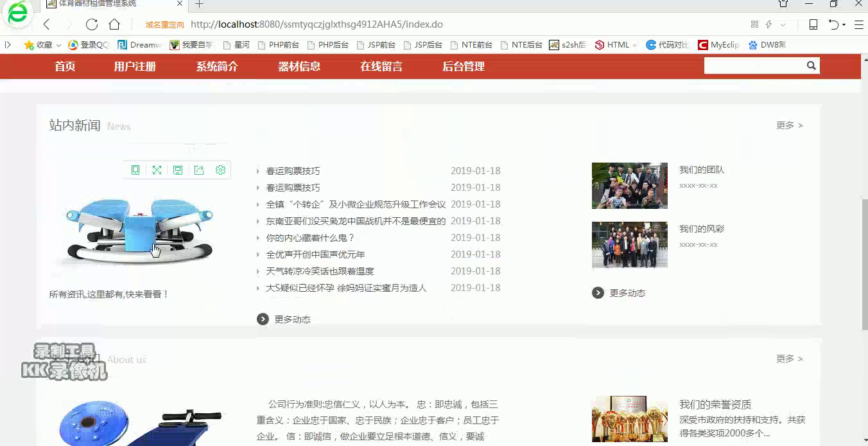Open the HTML bookmark

pos(615,45)
